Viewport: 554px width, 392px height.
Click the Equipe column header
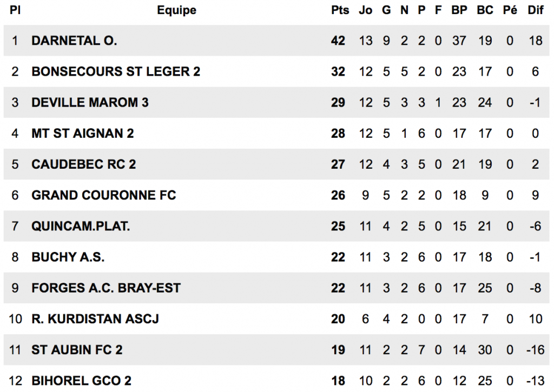click(x=177, y=10)
